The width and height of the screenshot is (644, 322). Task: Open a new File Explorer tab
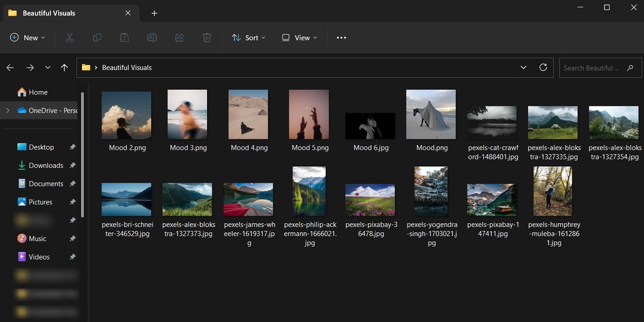[x=154, y=13]
